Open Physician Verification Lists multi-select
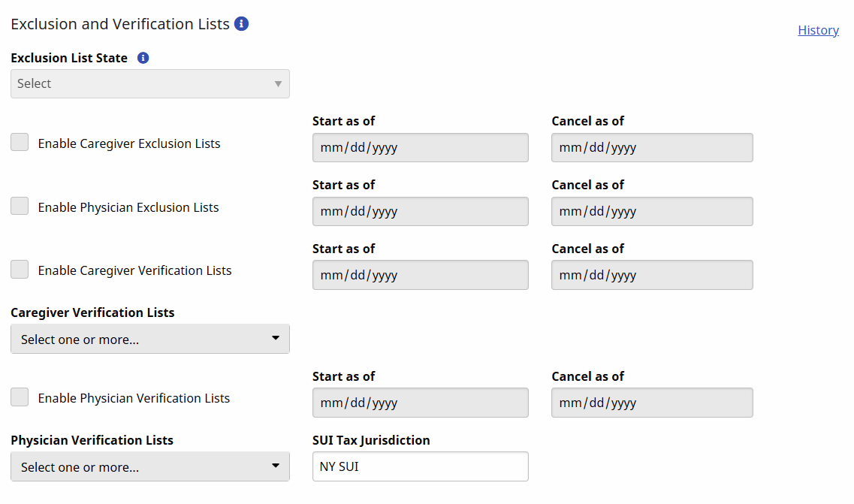The image size is (854, 504). 150,467
